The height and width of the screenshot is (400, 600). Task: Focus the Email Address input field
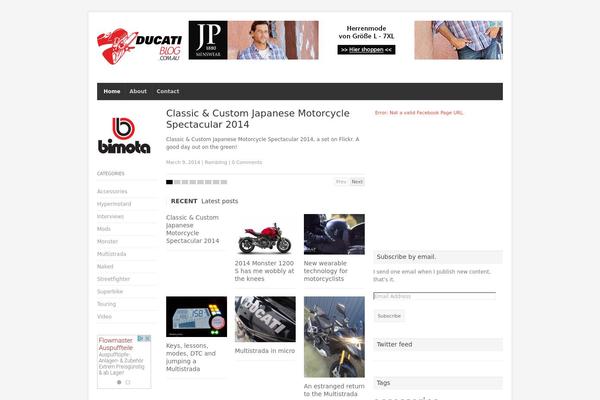(435, 296)
